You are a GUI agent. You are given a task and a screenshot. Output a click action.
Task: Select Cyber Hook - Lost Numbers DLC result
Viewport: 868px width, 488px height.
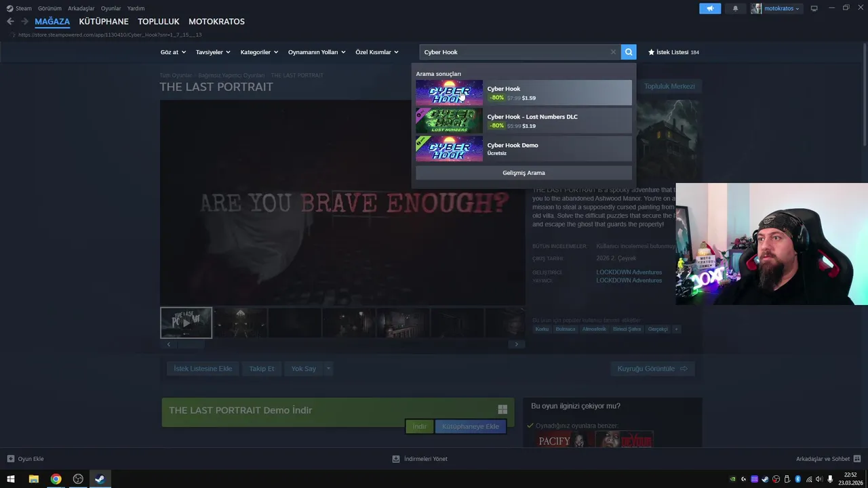point(524,121)
